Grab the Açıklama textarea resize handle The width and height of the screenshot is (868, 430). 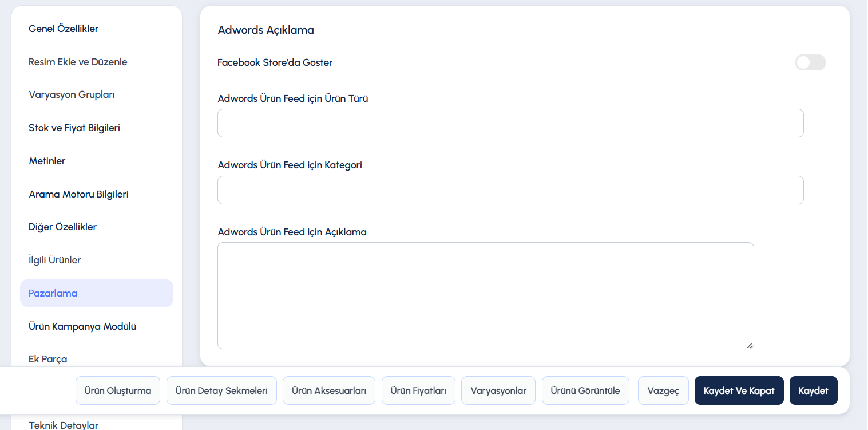coord(750,345)
